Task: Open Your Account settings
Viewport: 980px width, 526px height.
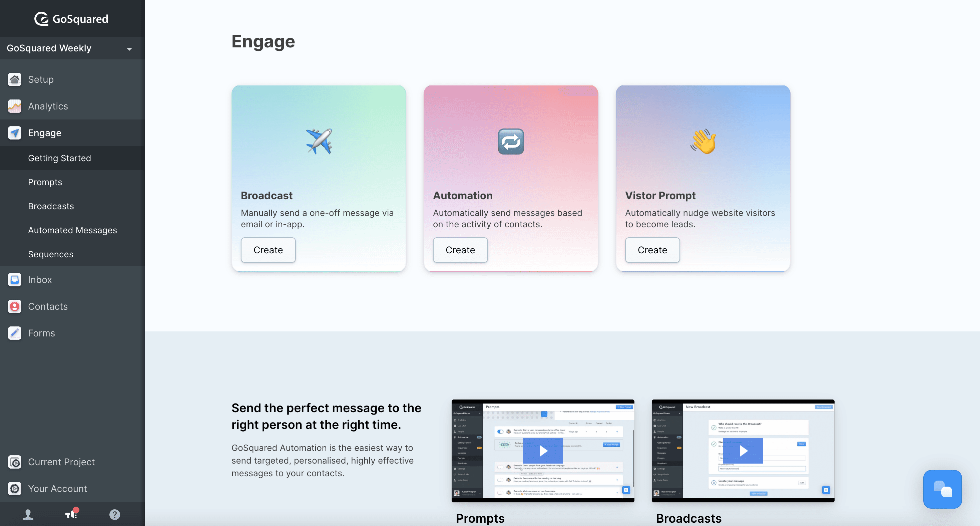Action: pos(57,489)
